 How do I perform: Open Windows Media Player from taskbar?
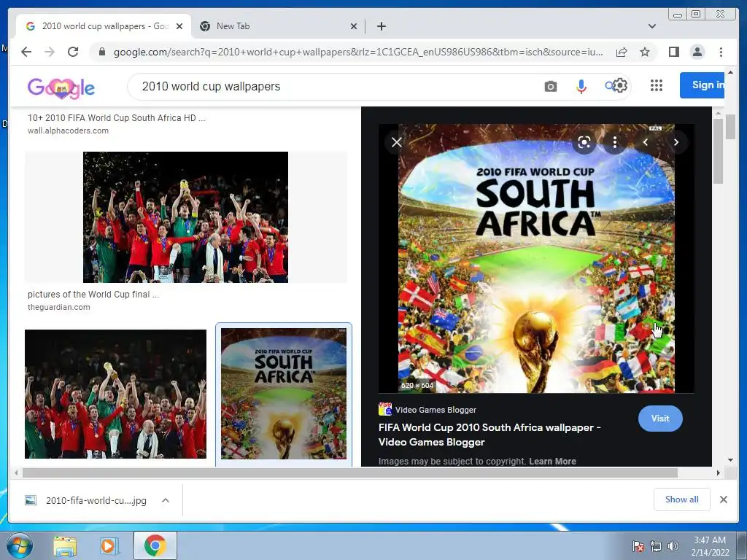pyautogui.click(x=109, y=546)
